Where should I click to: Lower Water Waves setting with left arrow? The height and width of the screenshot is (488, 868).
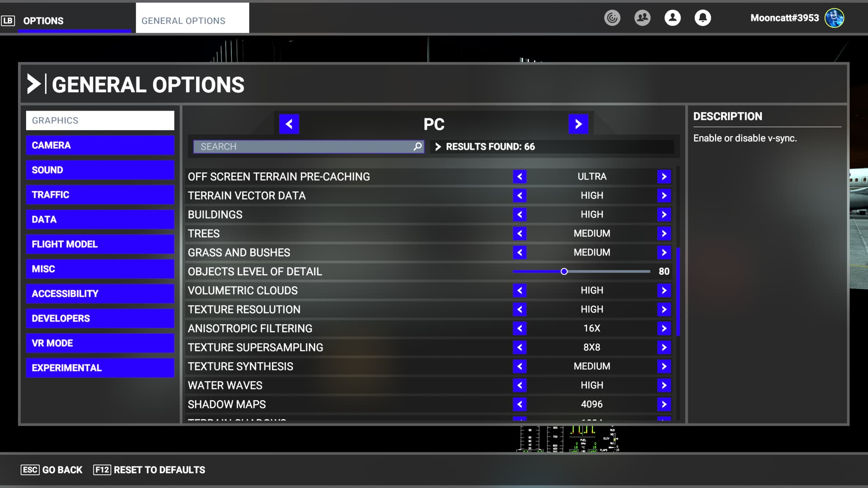point(519,385)
